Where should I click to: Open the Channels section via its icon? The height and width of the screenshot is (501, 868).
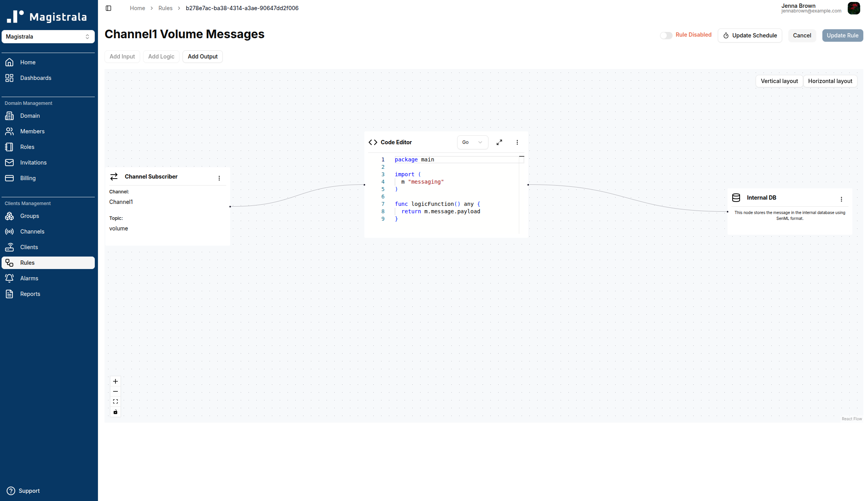coord(9,232)
